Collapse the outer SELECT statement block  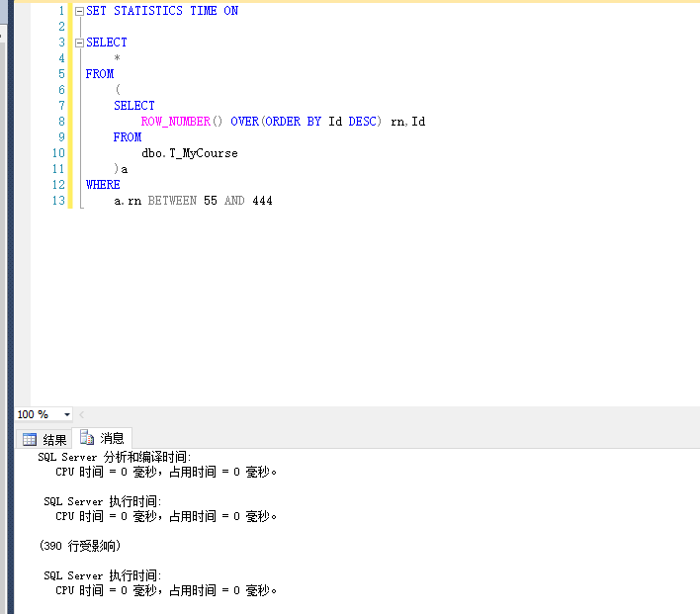click(79, 43)
